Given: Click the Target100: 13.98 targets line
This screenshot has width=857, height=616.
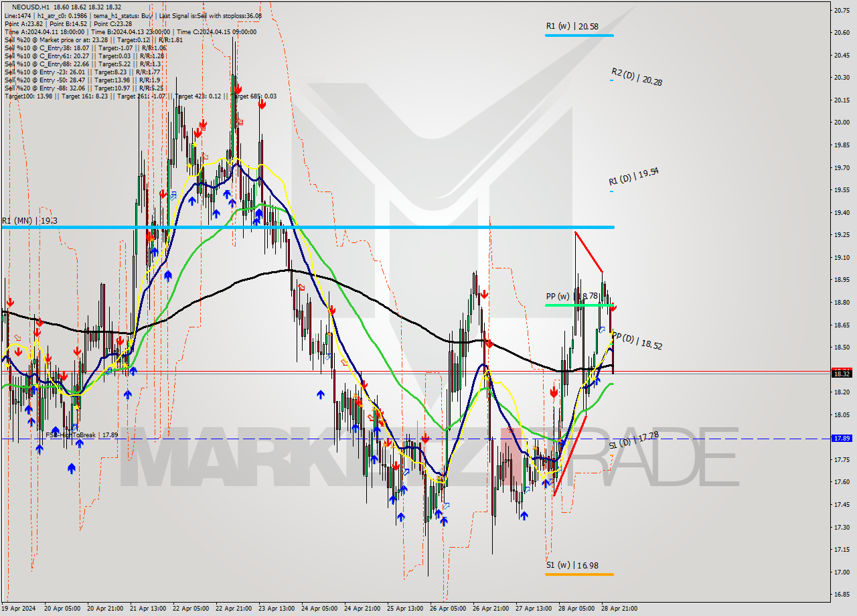Looking at the screenshot, I should [x=140, y=96].
